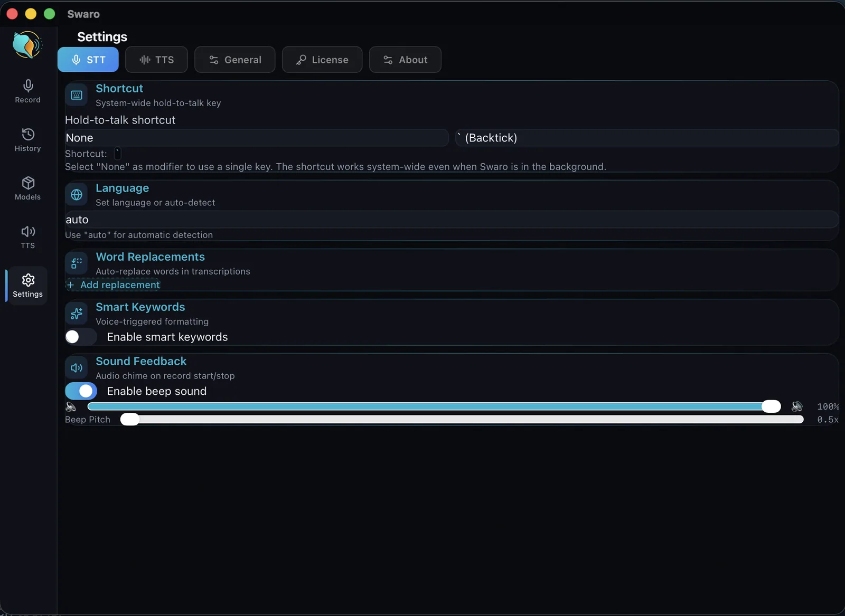Click the Settings page title
The width and height of the screenshot is (845, 616).
102,37
